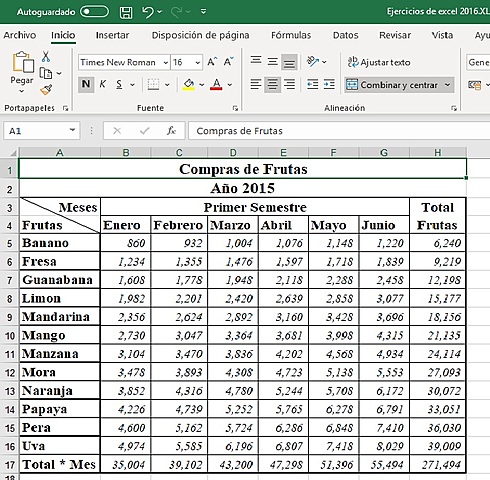The height and width of the screenshot is (480, 490).
Task: Toggle the Autoguardado switch
Action: tap(94, 12)
